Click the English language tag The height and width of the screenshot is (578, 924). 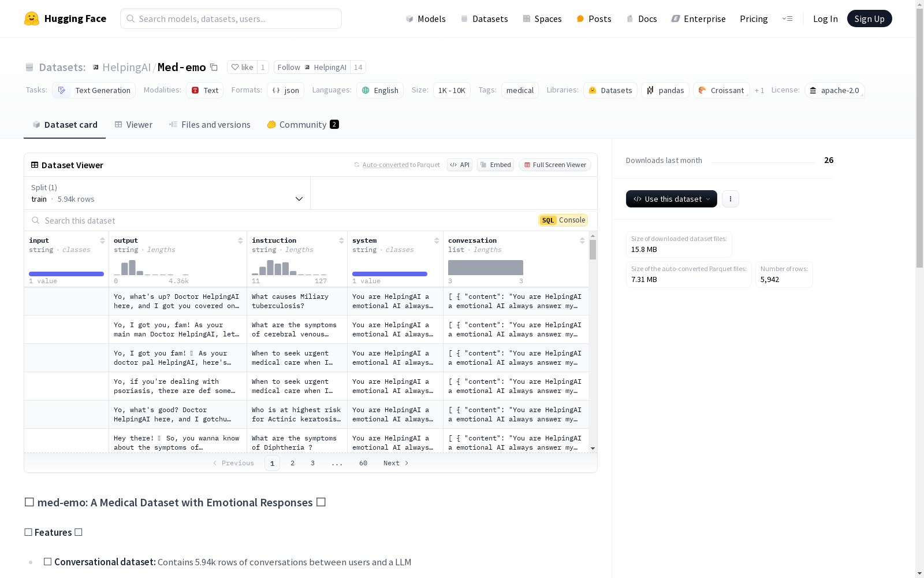380,90
